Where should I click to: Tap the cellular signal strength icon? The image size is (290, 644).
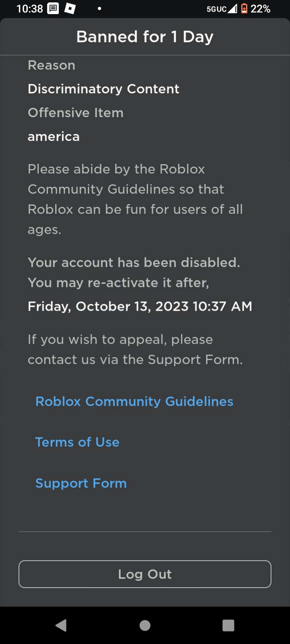pyautogui.click(x=232, y=8)
